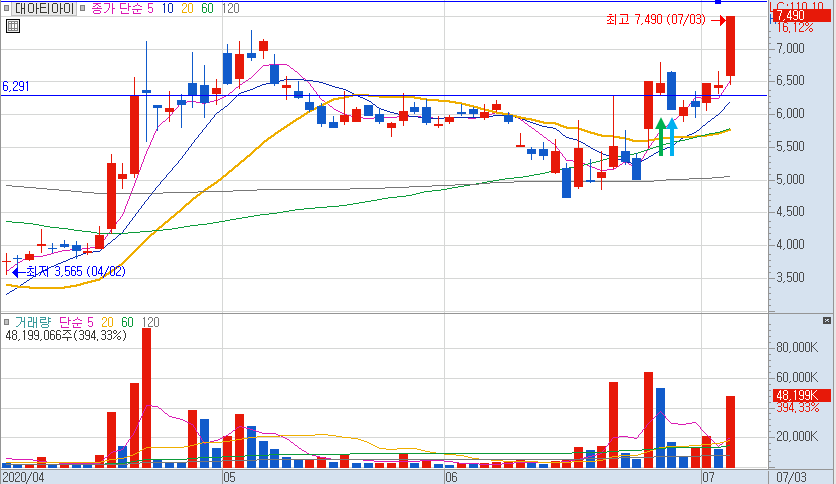Click the 80,000K volume axis label
This screenshot has width=836, height=484.
(x=797, y=348)
